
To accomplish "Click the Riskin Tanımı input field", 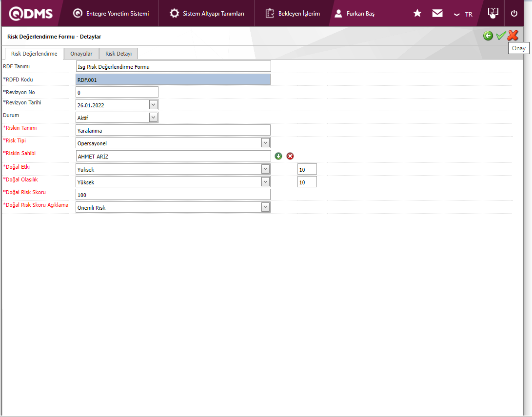I will (173, 130).
